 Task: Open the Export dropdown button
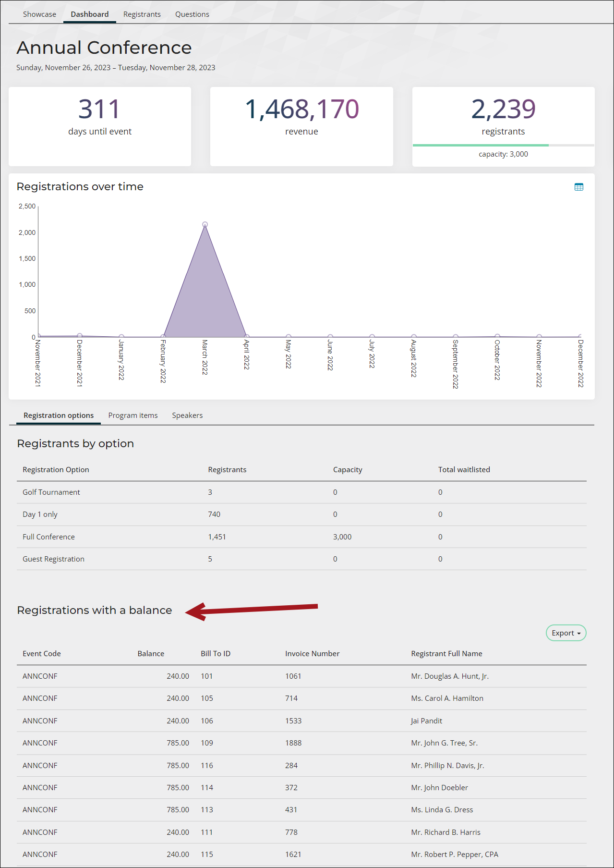566,633
